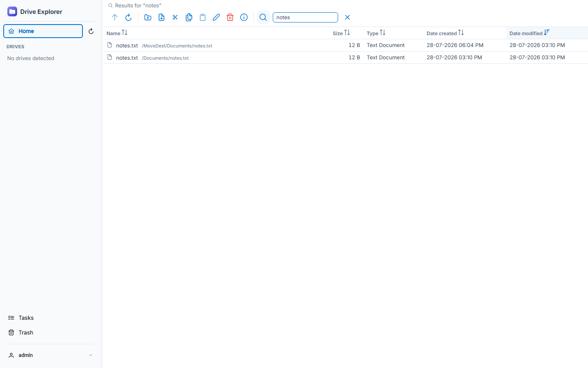Go up one directory level

click(115, 17)
